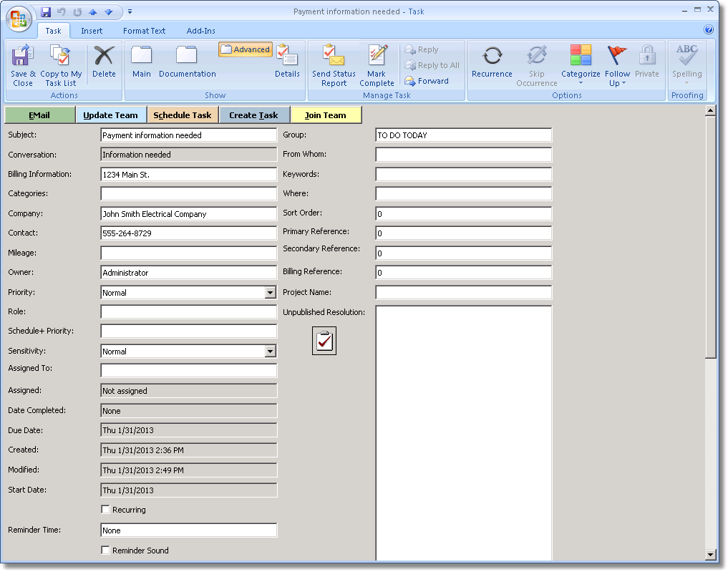The height and width of the screenshot is (572, 728).
Task: Enable the Recurring checkbox
Action: [106, 510]
